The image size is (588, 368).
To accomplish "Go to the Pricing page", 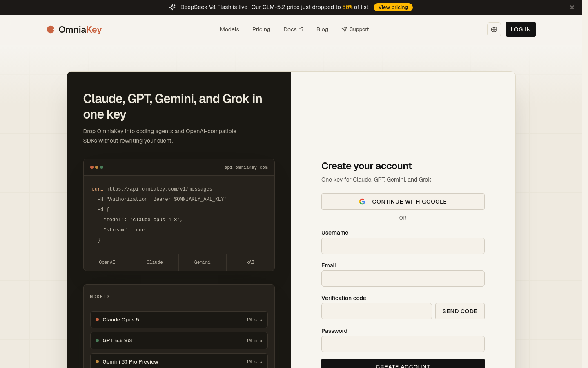I will [261, 29].
